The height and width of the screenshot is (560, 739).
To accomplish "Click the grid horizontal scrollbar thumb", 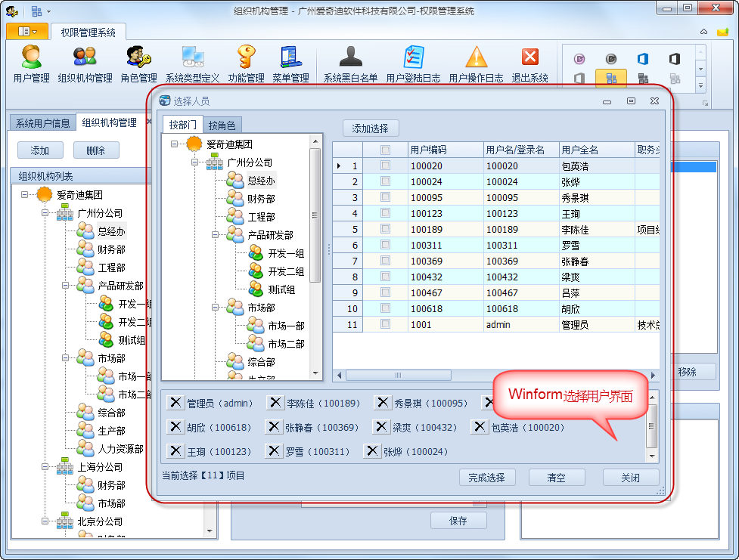I will [399, 375].
